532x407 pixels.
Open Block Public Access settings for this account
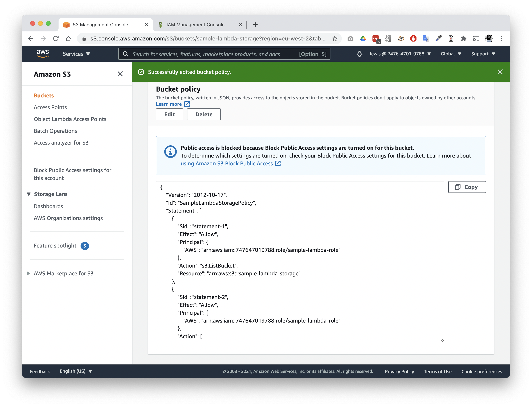coord(72,174)
